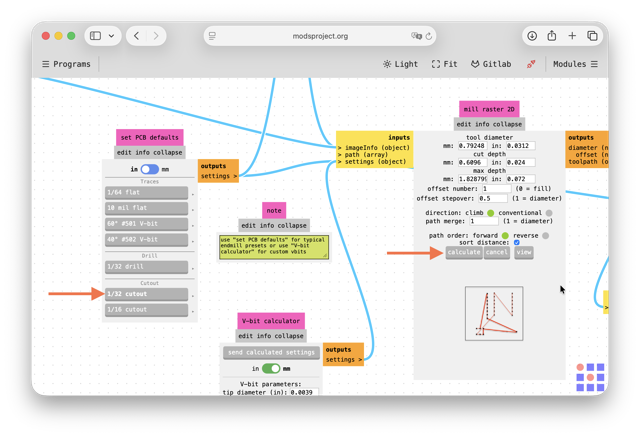
Task: Go back with the browser back arrow
Action: [x=136, y=36]
